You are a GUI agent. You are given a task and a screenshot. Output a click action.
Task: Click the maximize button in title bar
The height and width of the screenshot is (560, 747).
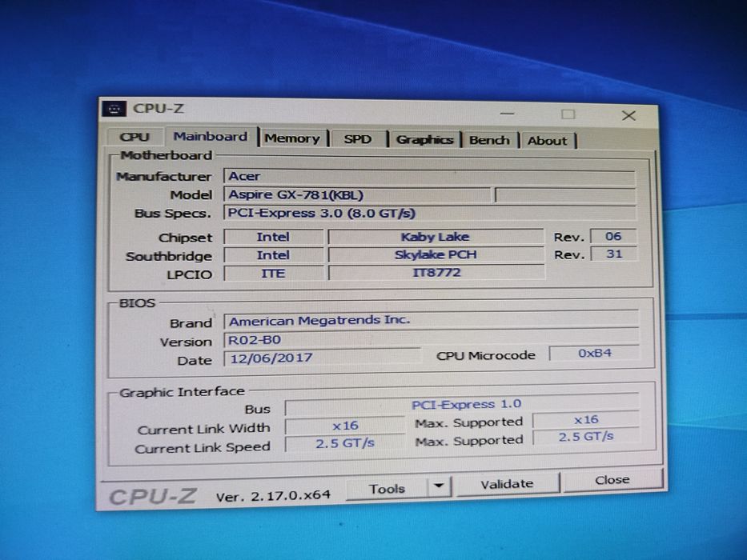click(568, 114)
